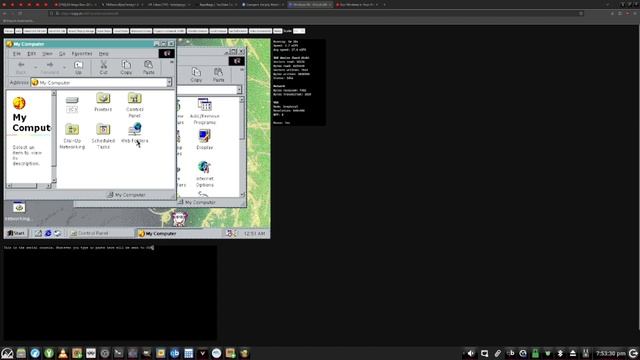Click scroll-down arrow in Control Panel window
The width and height of the screenshot is (640, 360).
(x=242, y=195)
